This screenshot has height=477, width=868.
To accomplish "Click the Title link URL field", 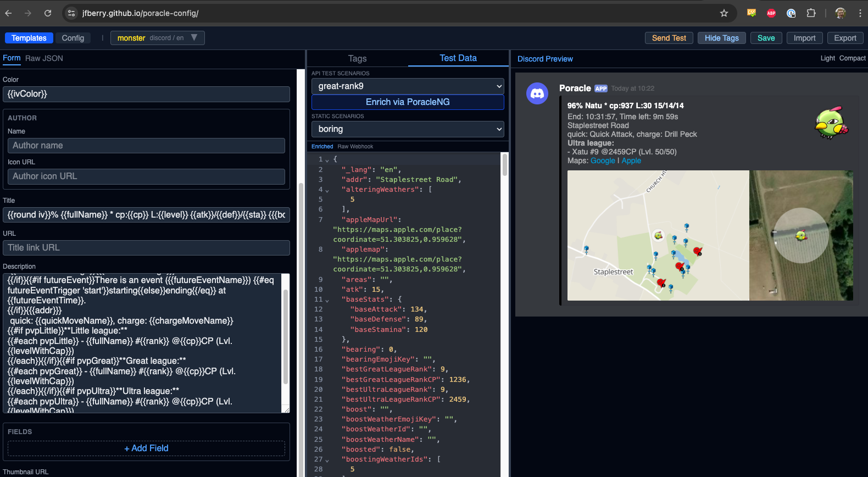I will click(x=146, y=248).
